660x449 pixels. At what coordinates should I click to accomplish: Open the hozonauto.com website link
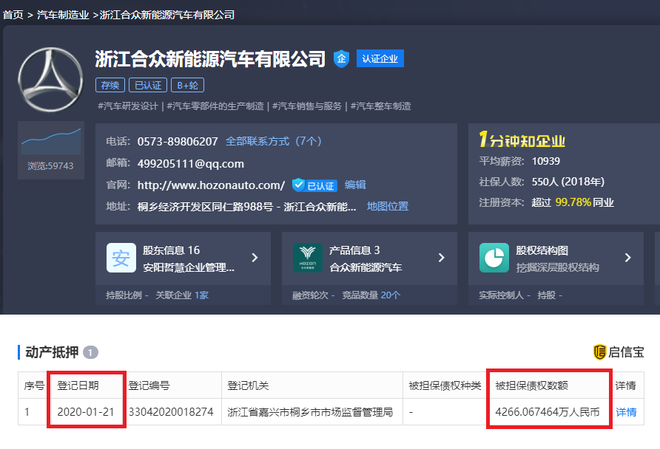(211, 185)
